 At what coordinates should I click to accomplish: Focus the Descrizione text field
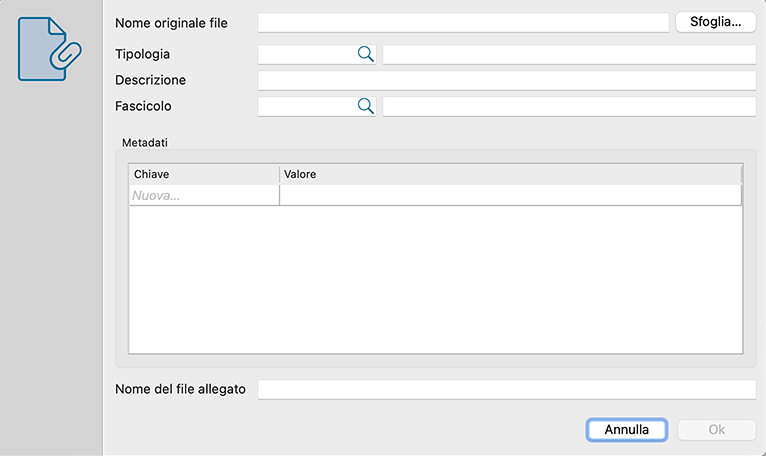[x=506, y=81]
